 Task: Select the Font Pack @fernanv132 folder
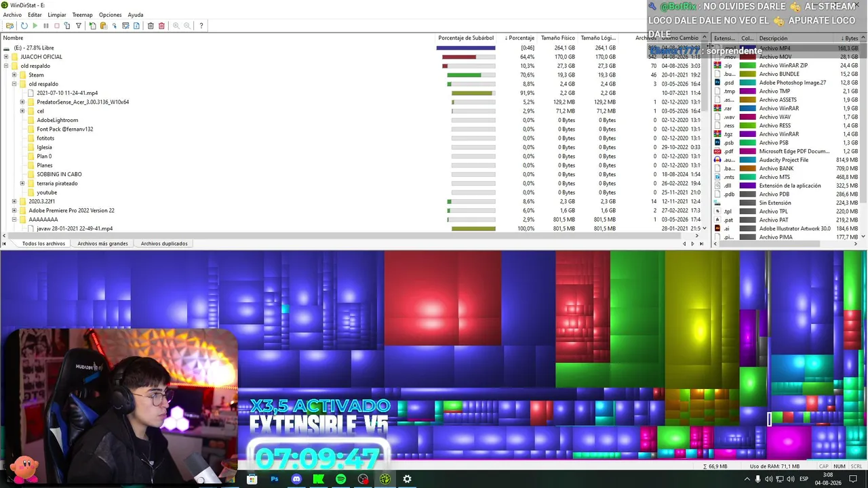[x=65, y=129]
